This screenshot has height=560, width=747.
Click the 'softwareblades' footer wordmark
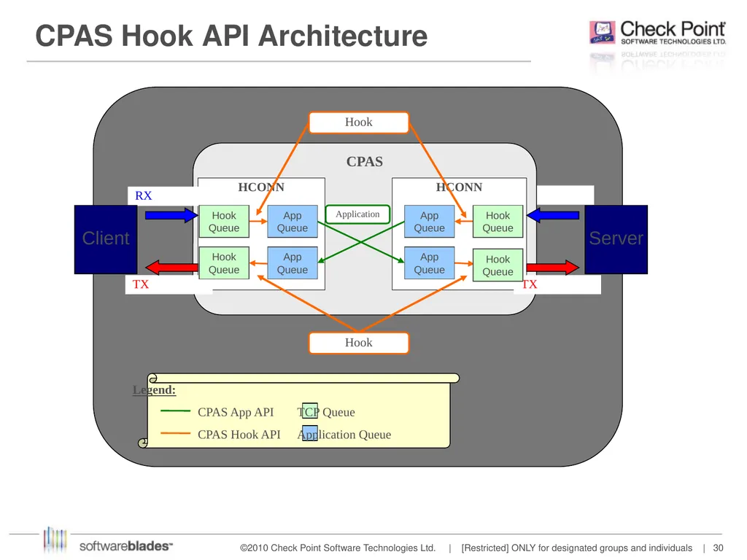tap(126, 546)
